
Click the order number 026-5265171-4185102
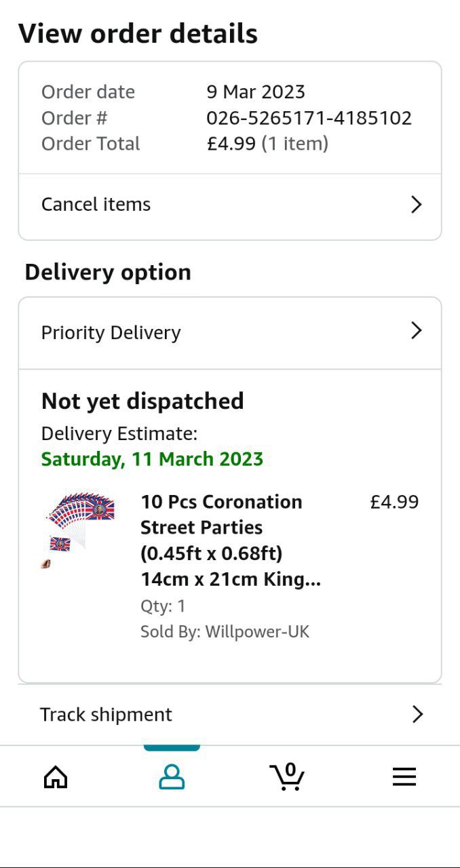(x=309, y=118)
